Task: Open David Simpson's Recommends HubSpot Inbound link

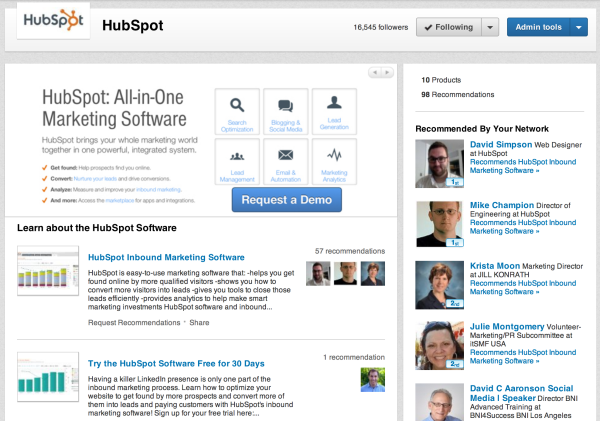Action: click(523, 166)
